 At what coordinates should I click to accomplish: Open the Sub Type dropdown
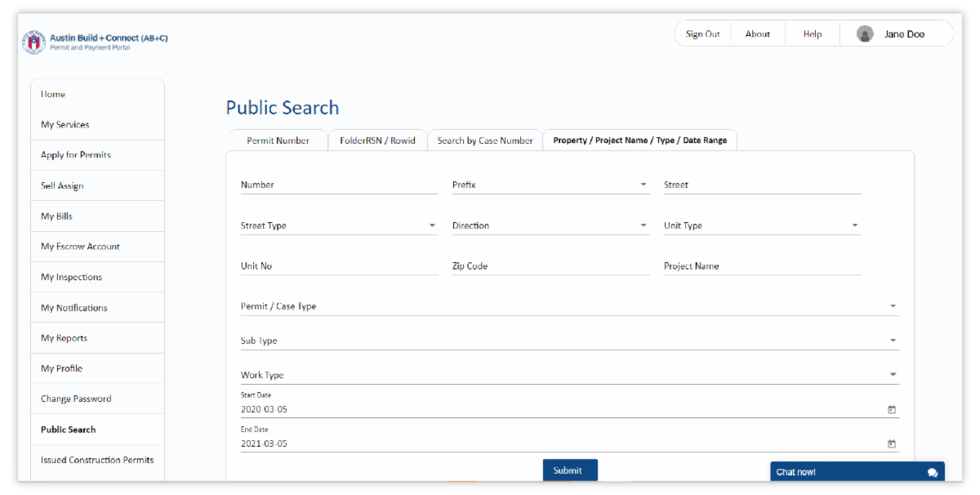point(893,339)
